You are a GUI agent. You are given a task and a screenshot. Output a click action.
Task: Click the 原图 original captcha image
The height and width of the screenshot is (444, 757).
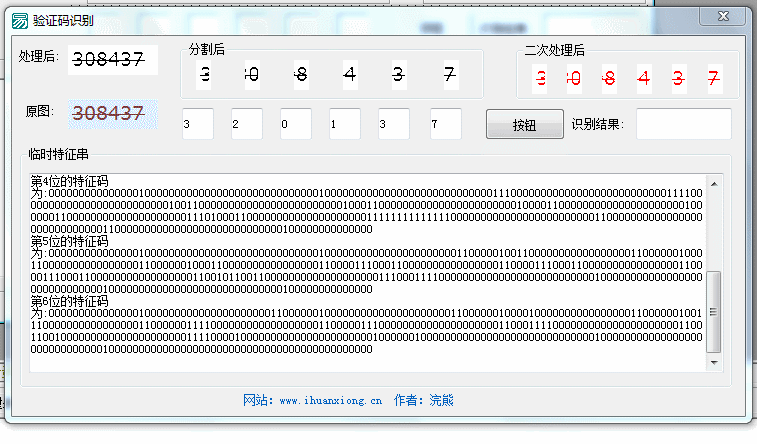(x=112, y=114)
